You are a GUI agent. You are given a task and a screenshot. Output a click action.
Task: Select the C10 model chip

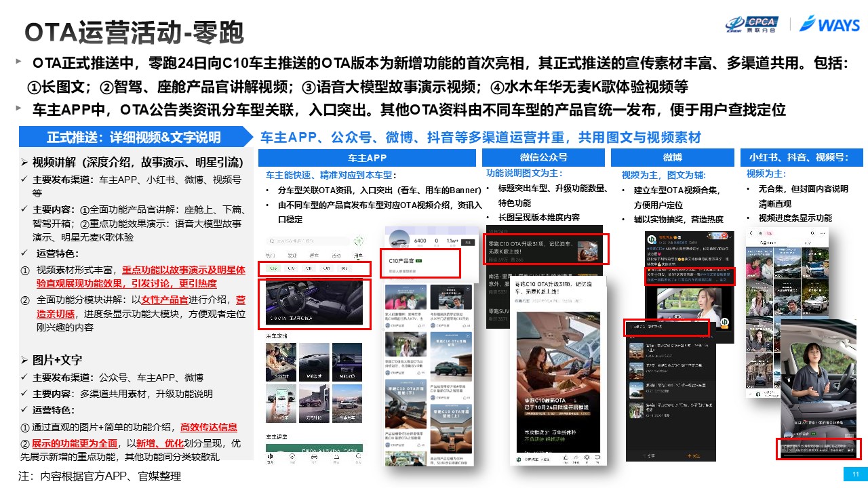[x=292, y=268]
